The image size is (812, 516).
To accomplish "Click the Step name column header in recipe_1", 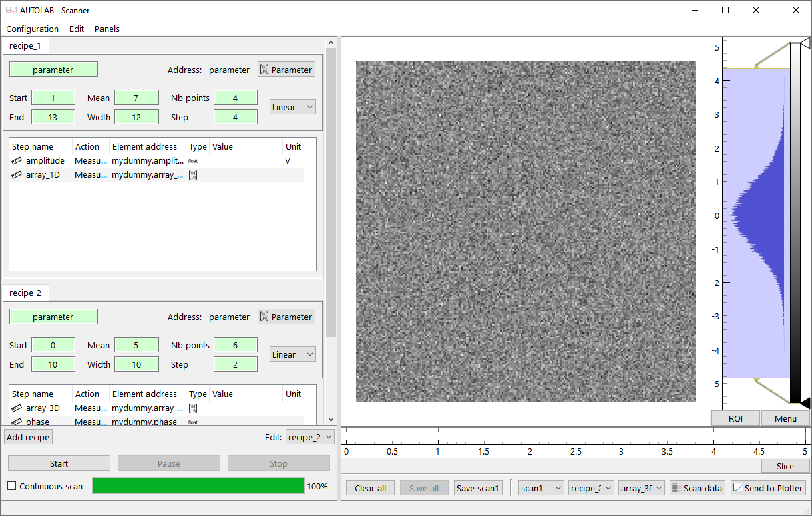I will click(41, 146).
